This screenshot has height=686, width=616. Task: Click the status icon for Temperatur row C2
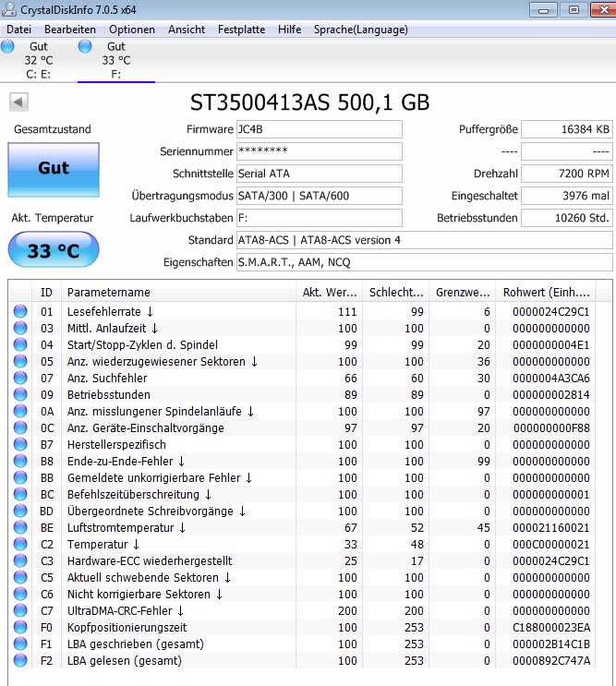20,544
